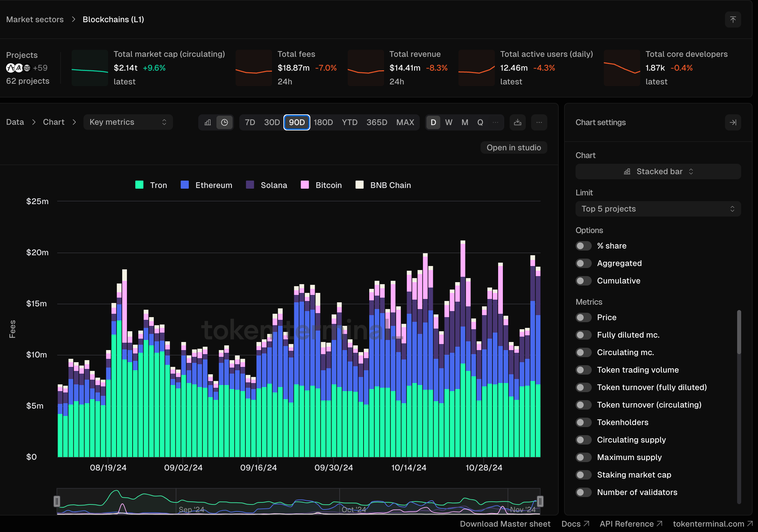The height and width of the screenshot is (532, 758).
Task: Enable the % share toggle
Action: (x=583, y=246)
